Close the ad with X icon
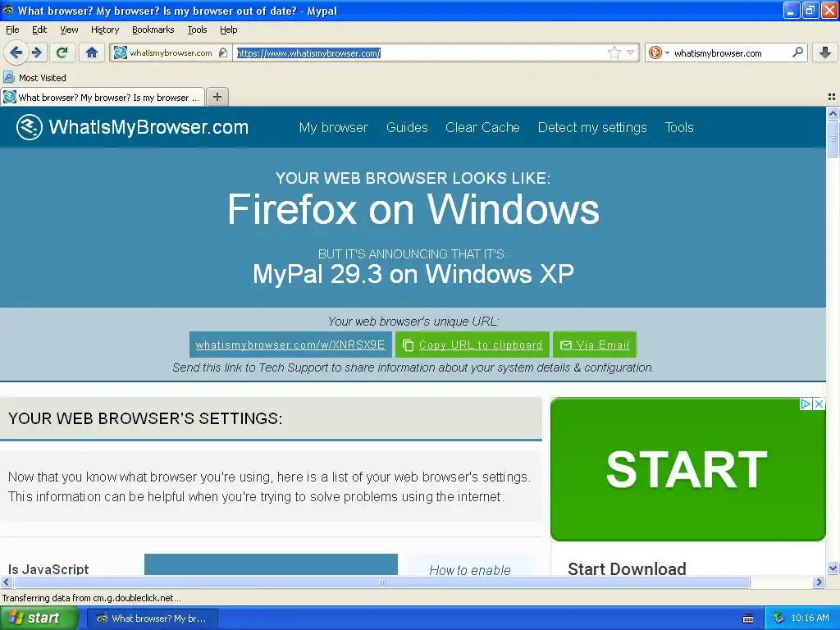The height and width of the screenshot is (630, 840). (819, 404)
